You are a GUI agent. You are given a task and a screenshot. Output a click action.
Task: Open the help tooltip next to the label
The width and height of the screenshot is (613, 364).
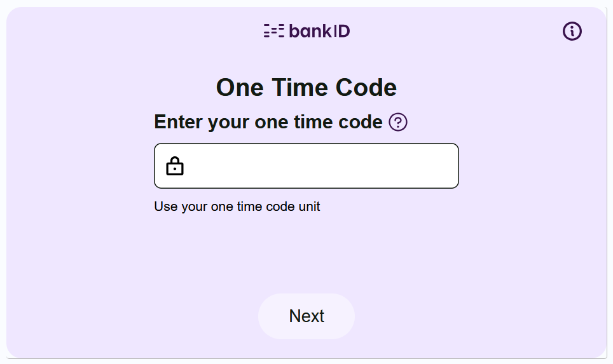(x=398, y=122)
